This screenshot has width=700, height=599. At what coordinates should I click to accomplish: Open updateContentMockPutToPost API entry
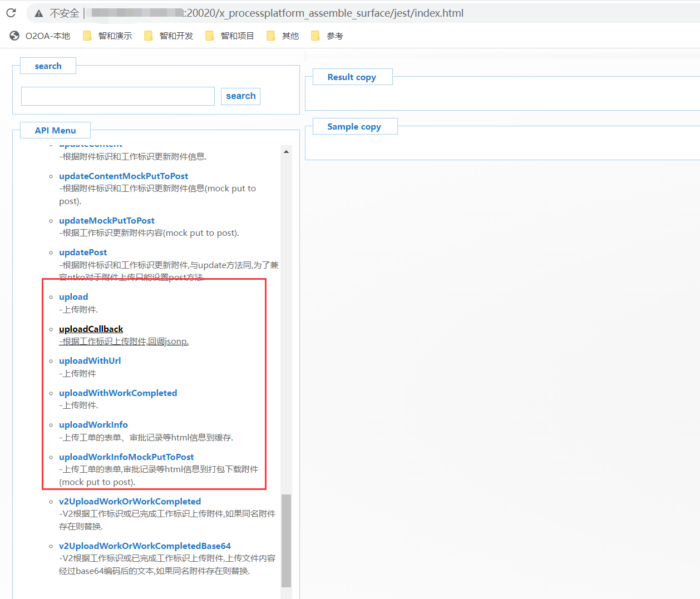tap(124, 176)
